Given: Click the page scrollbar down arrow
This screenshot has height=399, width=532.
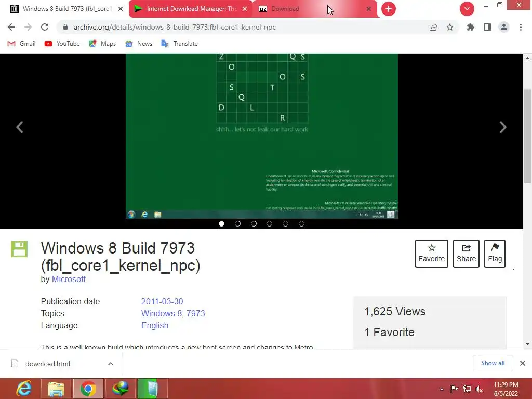Looking at the screenshot, I should (x=528, y=344).
